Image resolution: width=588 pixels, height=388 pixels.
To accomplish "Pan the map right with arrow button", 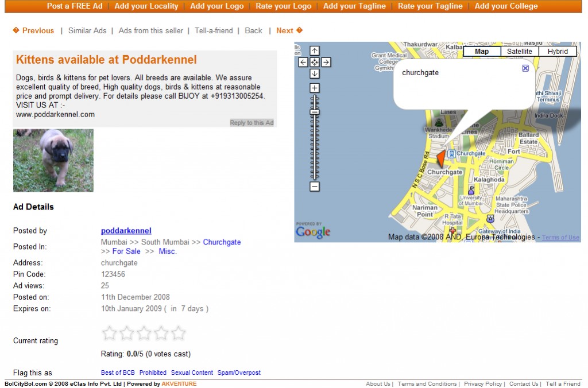I will (x=326, y=62).
